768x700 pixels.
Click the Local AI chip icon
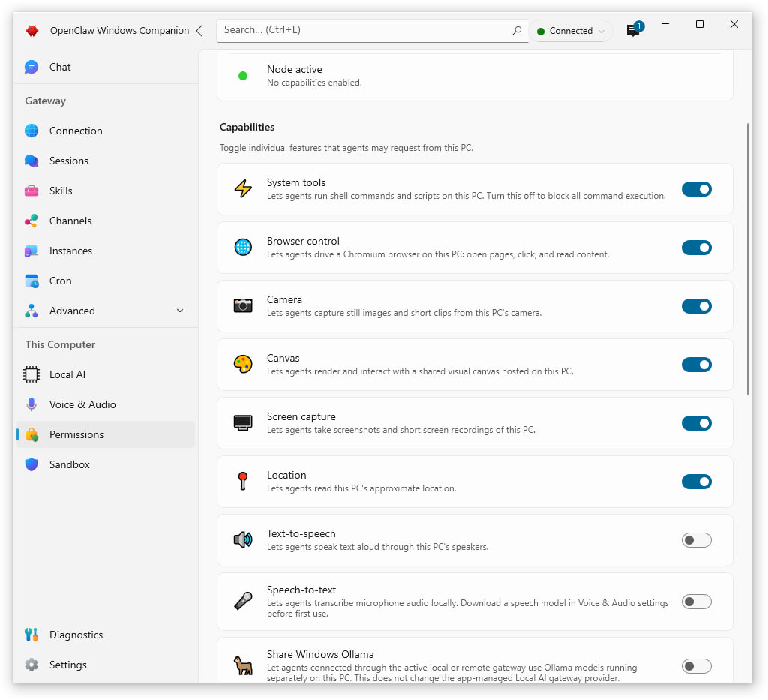click(31, 374)
